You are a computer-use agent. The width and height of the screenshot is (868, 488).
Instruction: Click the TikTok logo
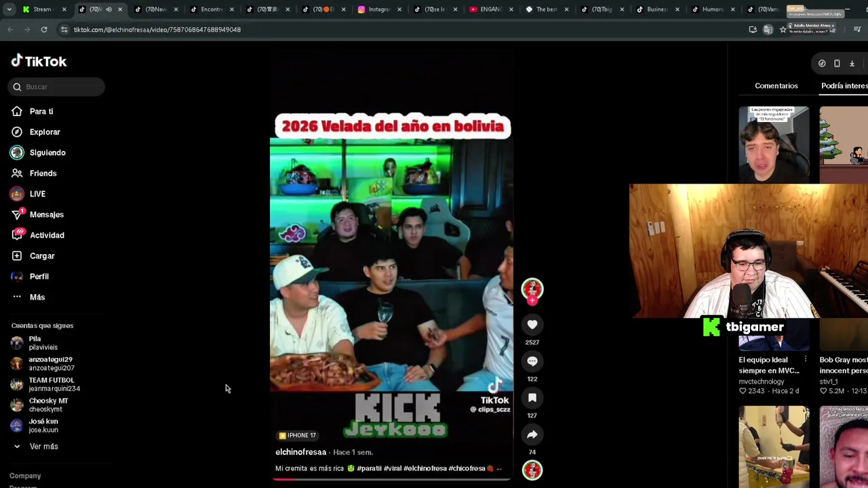39,61
